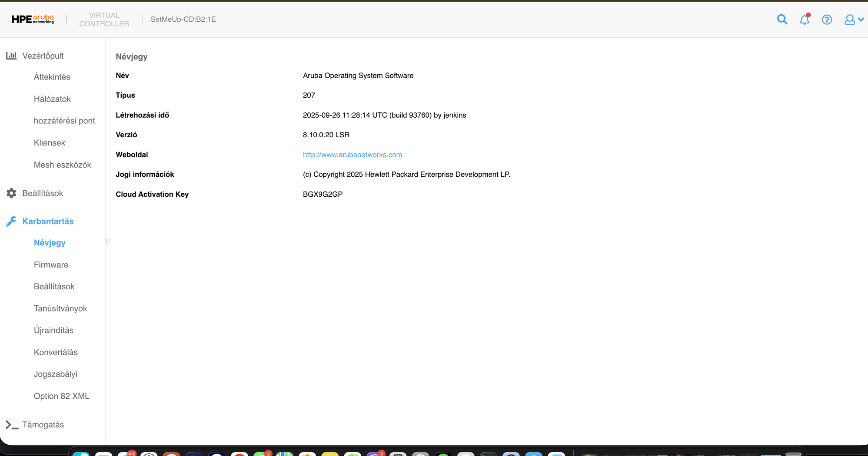Click the Típus value 207
Screen dimensions: 868x456
click(x=309, y=95)
